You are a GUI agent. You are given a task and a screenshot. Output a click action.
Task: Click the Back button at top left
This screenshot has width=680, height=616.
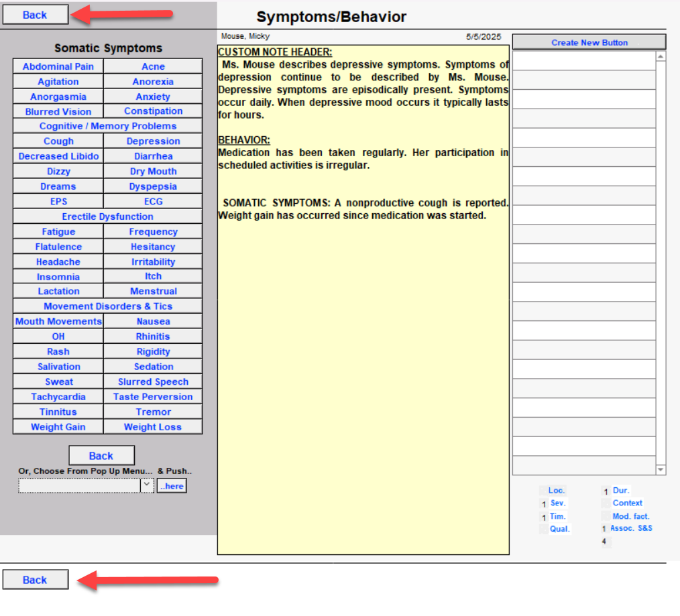click(35, 15)
